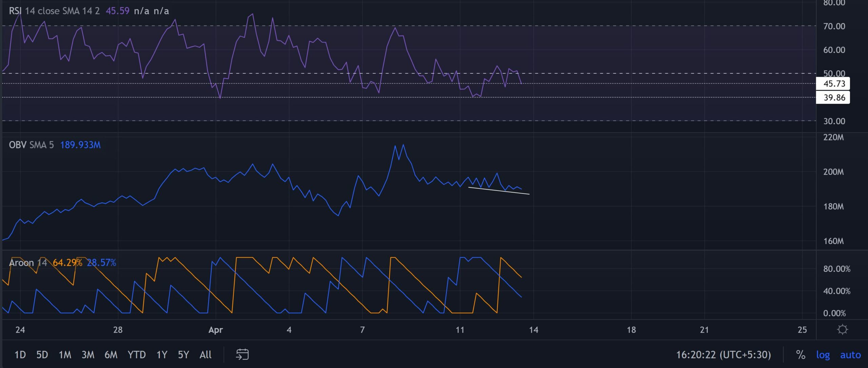The image size is (868, 368).
Task: Select the All range button
Action: (x=205, y=355)
